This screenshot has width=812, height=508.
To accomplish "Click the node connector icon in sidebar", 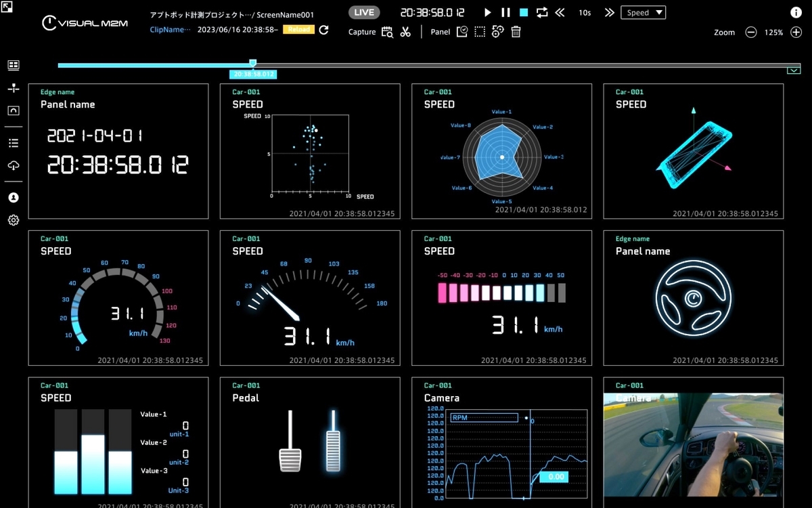I will click(14, 88).
